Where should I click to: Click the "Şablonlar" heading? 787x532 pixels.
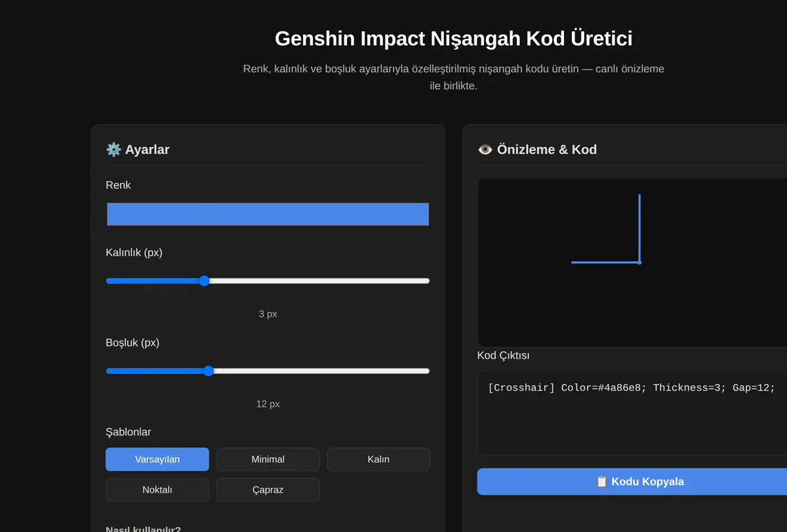(x=129, y=432)
